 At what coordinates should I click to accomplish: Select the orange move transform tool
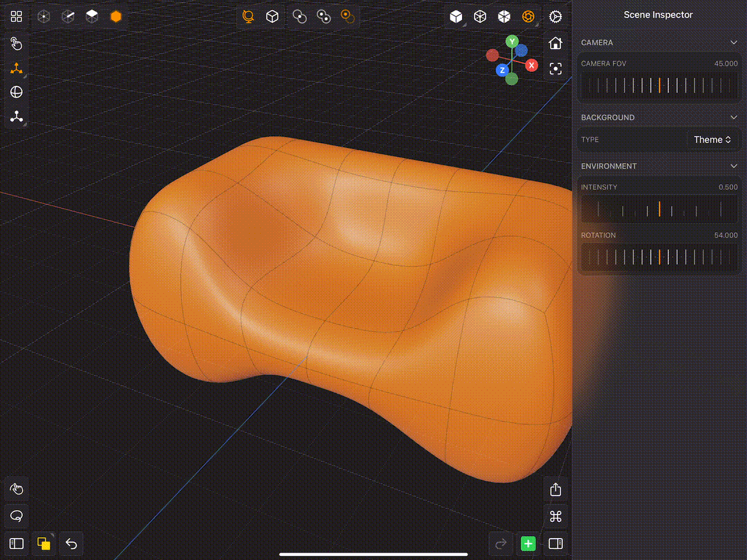point(16,68)
